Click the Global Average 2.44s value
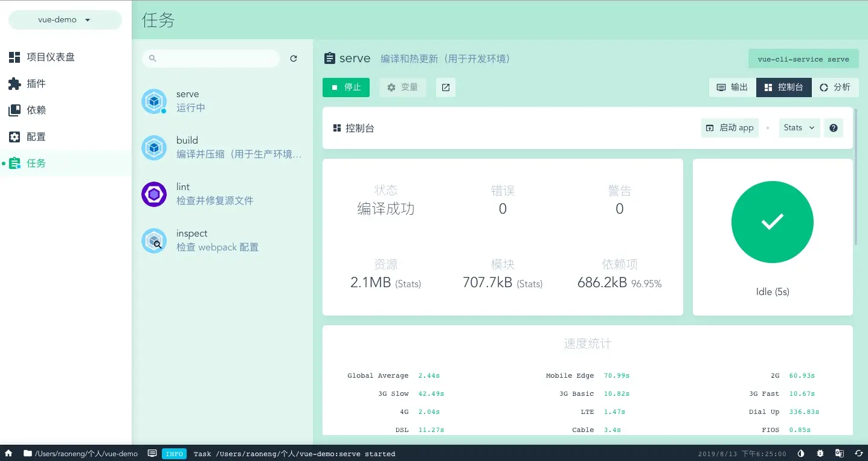 tap(429, 375)
